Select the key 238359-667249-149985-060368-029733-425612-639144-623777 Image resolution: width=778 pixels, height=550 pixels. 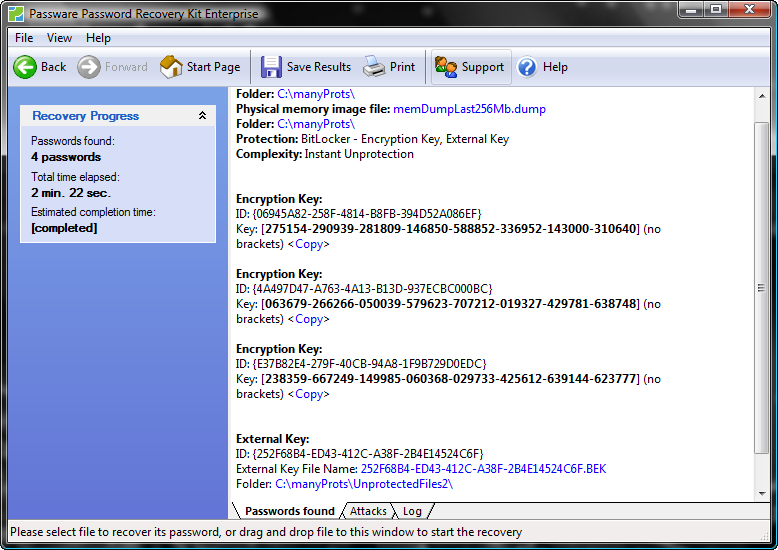click(x=451, y=379)
